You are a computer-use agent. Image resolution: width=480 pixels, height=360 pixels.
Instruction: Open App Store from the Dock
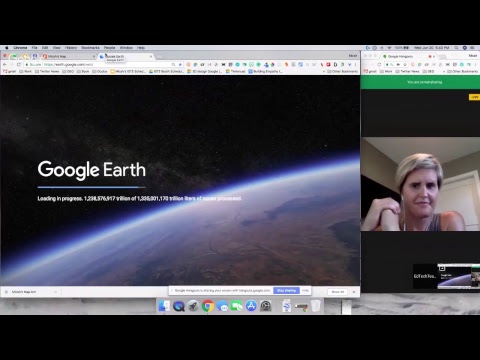pyautogui.click(x=251, y=306)
